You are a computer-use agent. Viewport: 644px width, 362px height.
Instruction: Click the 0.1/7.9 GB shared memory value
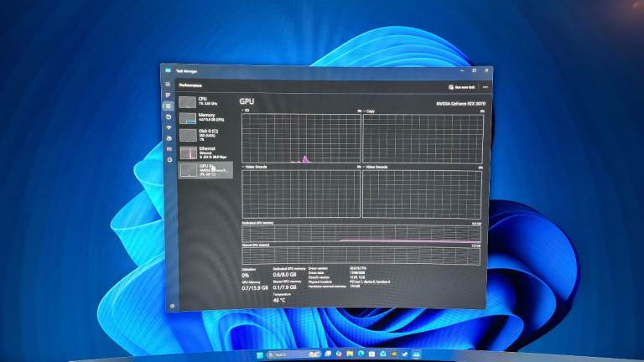[x=284, y=287]
